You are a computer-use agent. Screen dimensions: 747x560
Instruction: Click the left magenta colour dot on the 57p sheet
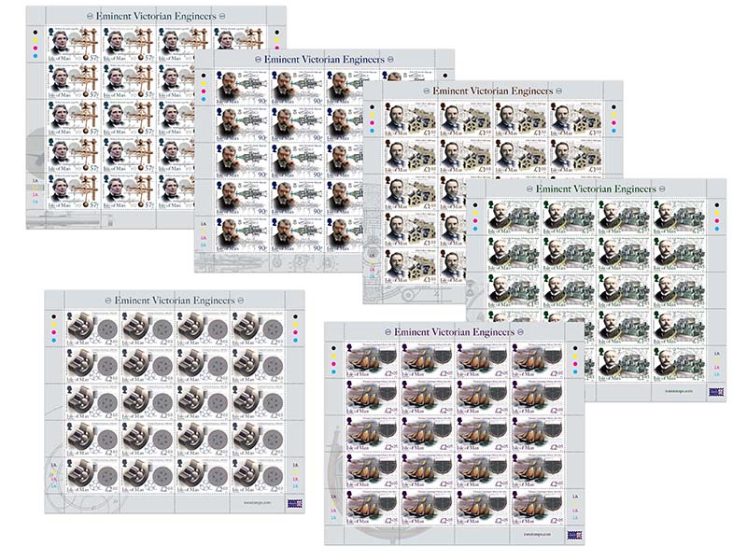coord(35,49)
